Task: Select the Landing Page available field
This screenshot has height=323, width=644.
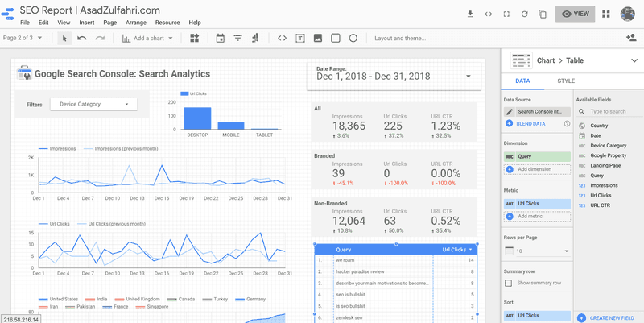Action: tap(605, 166)
